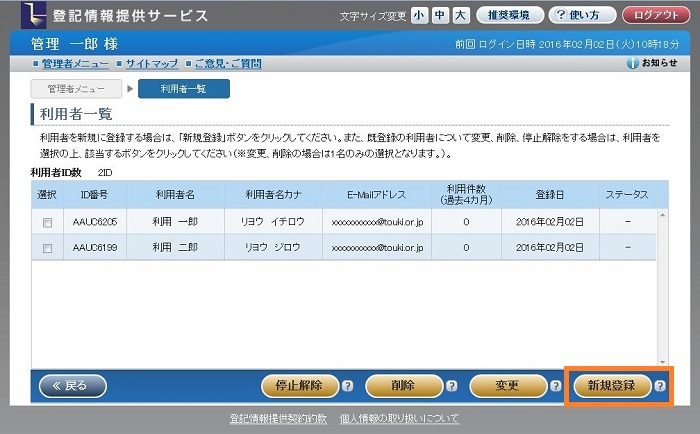Select checkbox for user AAUC6205
Screen dimensions: 700x434
tap(47, 222)
